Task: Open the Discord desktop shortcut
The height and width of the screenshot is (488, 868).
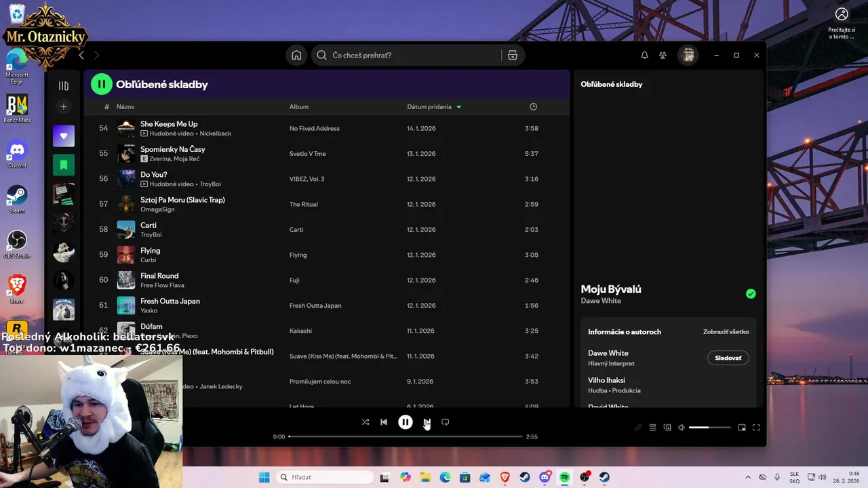Action: pos(17,155)
